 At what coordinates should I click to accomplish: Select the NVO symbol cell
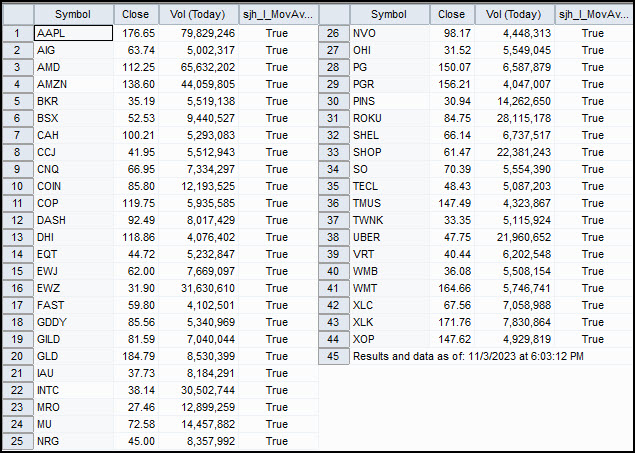pyautogui.click(x=390, y=33)
